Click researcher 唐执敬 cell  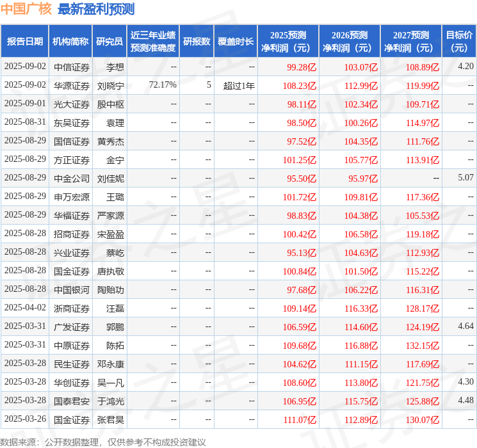111,271
